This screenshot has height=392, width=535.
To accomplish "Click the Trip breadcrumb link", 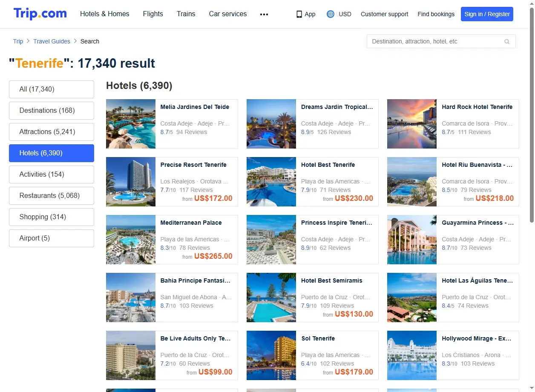I will point(18,41).
